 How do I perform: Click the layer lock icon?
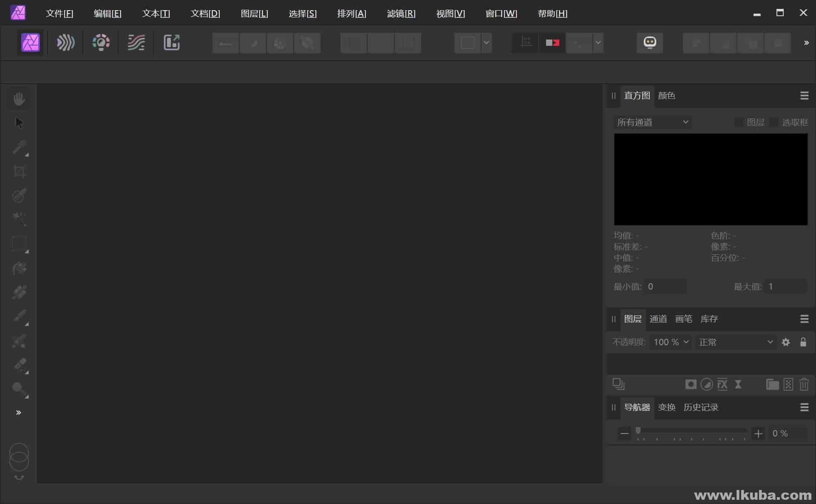point(803,342)
